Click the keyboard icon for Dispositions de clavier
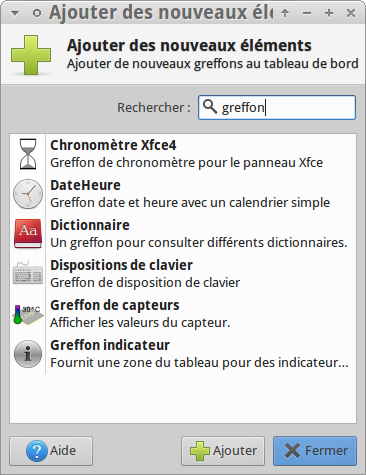The height and width of the screenshot is (475, 366). tap(28, 274)
